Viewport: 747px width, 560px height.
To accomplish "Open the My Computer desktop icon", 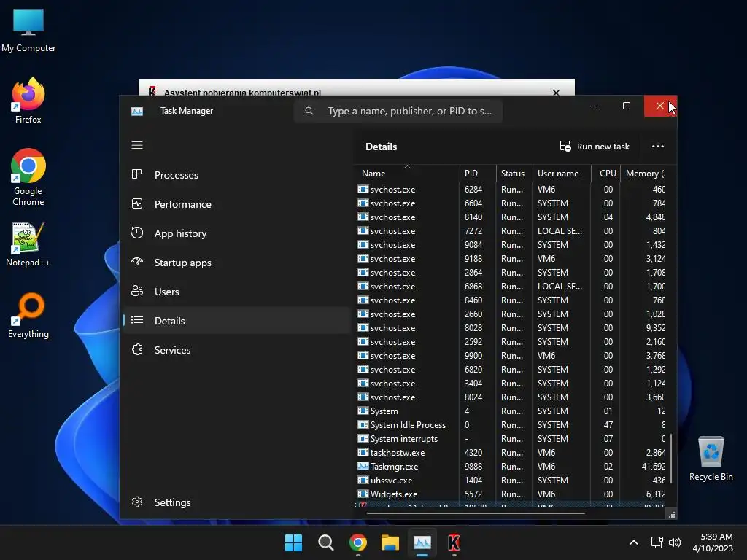I will (28, 30).
